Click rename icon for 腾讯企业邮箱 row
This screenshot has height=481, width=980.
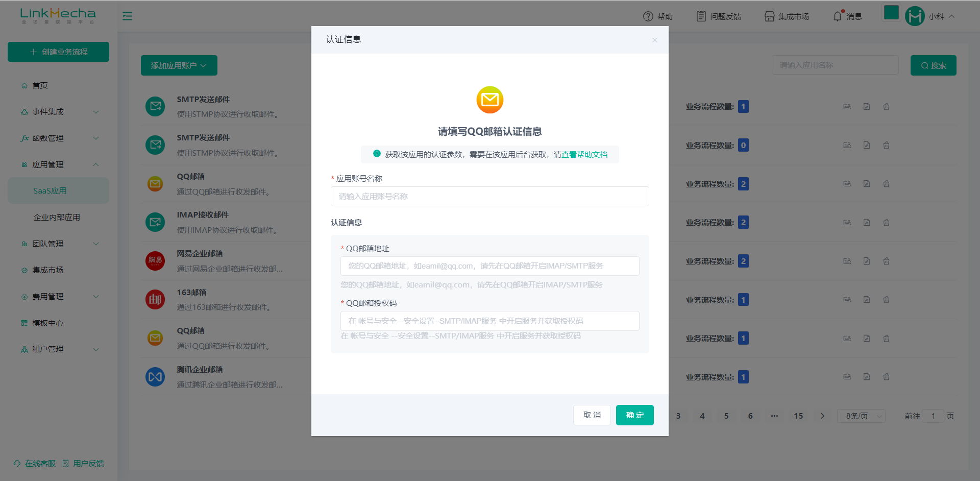pyautogui.click(x=847, y=377)
